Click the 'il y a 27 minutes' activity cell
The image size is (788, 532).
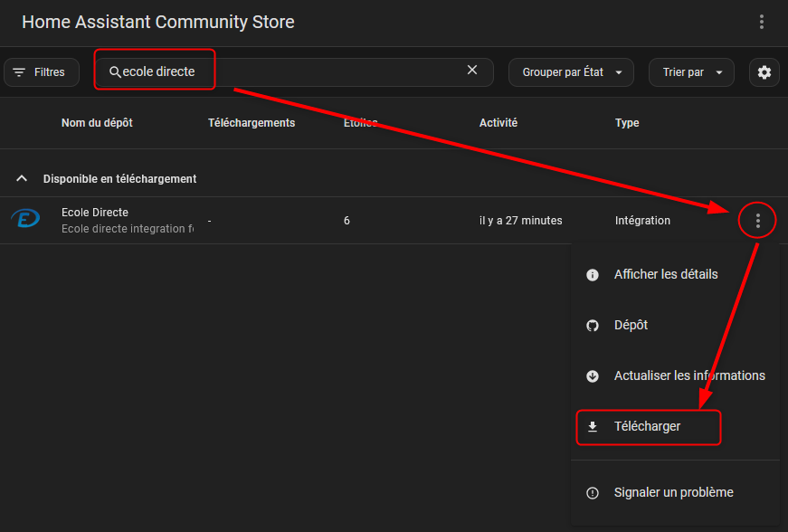pos(520,221)
